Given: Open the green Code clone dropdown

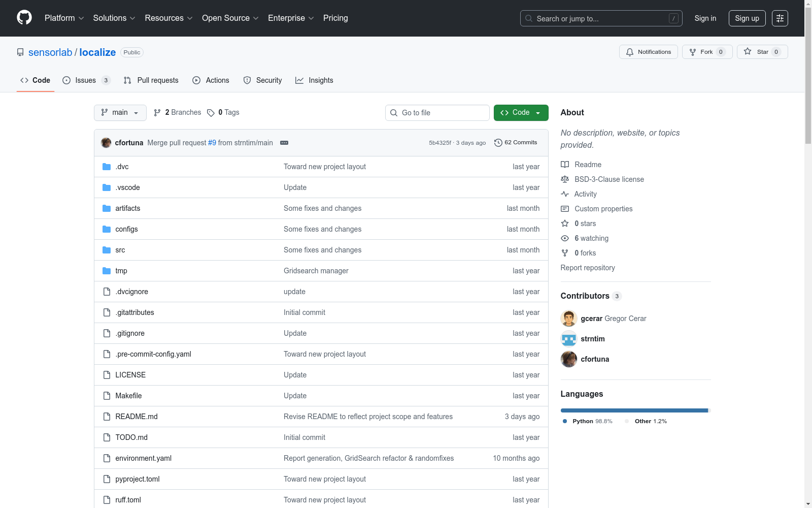Looking at the screenshot, I should [x=521, y=113].
